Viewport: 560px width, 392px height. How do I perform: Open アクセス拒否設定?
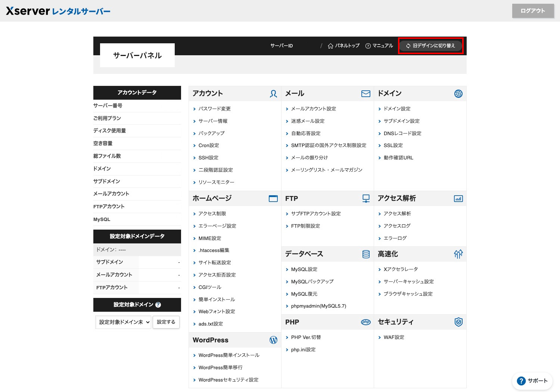217,275
